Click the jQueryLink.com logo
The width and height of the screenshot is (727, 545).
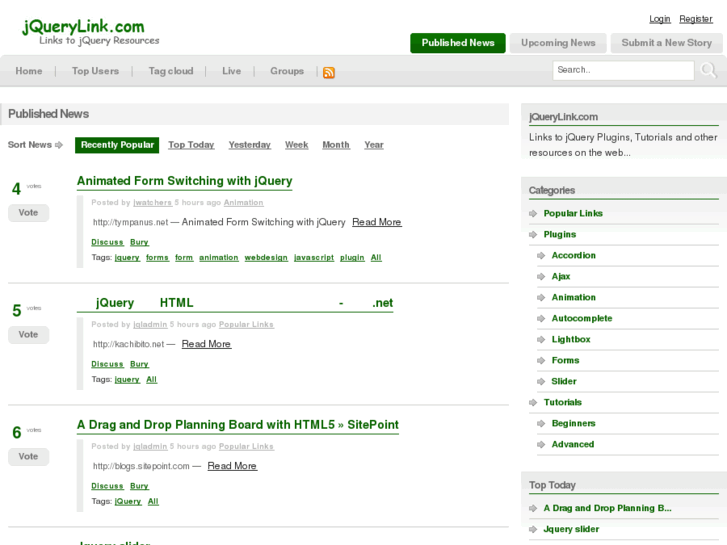(90, 32)
